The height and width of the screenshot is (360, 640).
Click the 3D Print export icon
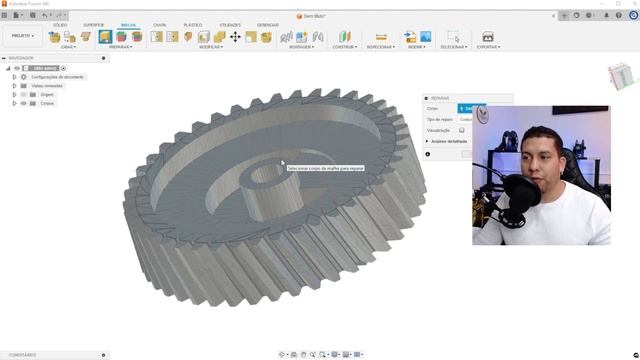pyautogui.click(x=488, y=37)
